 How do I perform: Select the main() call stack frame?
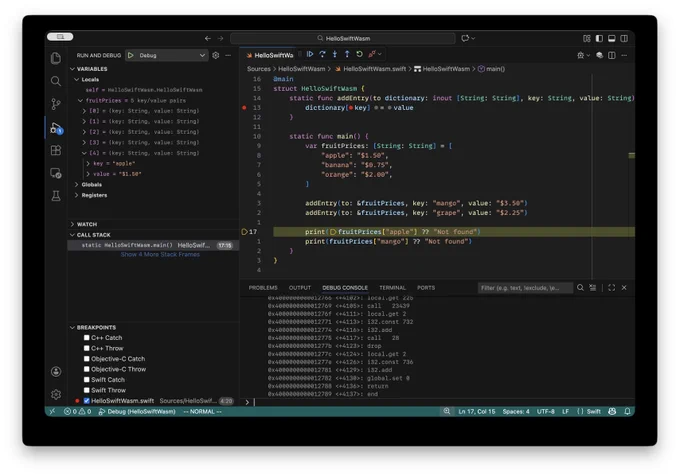tap(153, 245)
